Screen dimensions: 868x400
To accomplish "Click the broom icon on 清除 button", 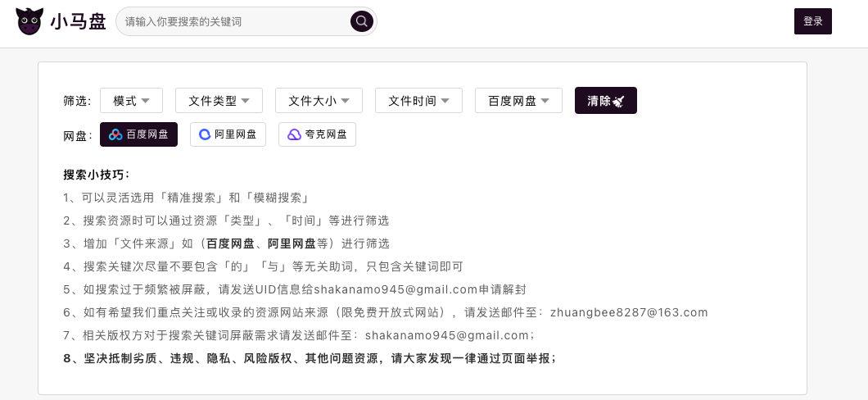I will point(618,101).
